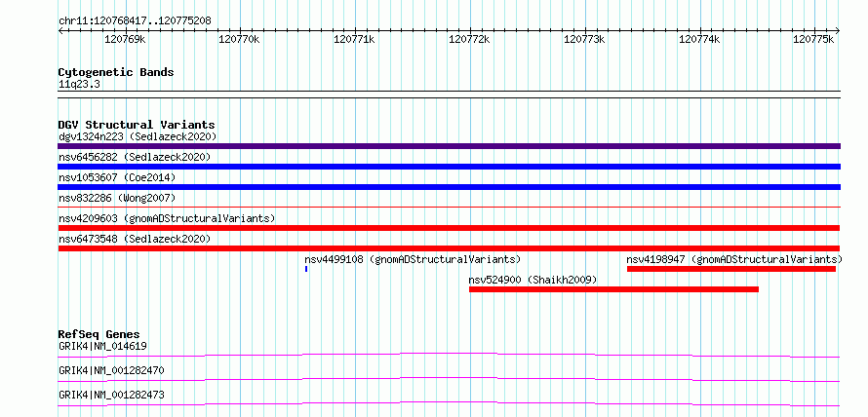Click the black cytogenetic band 11q23.3 bar
Image resolution: width=868 pixels, height=417 pixels.
pos(449,95)
